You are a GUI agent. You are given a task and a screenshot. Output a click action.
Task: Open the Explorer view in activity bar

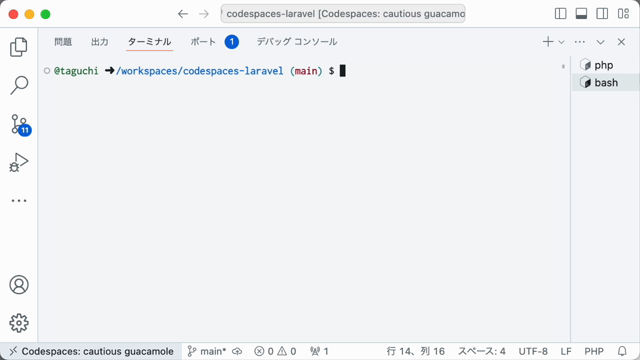[x=19, y=47]
